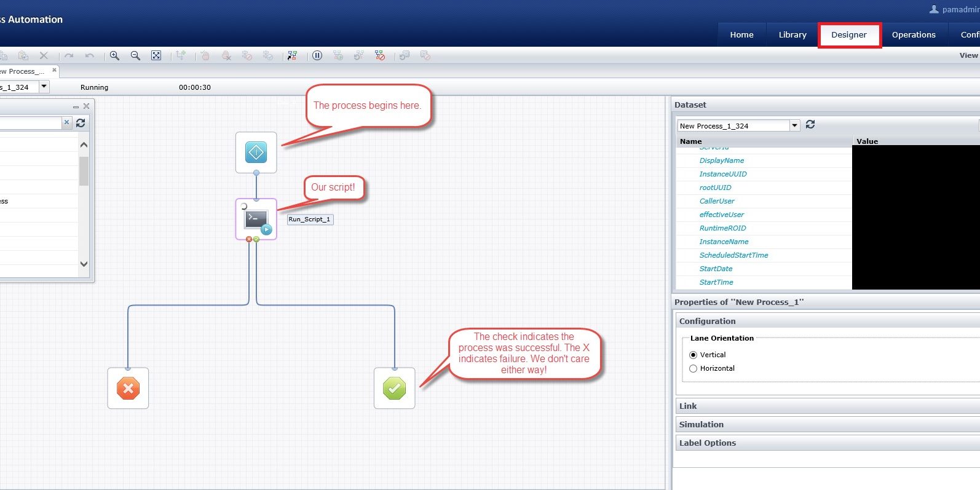
Task: Switch to the Operations tab
Action: [x=914, y=35]
